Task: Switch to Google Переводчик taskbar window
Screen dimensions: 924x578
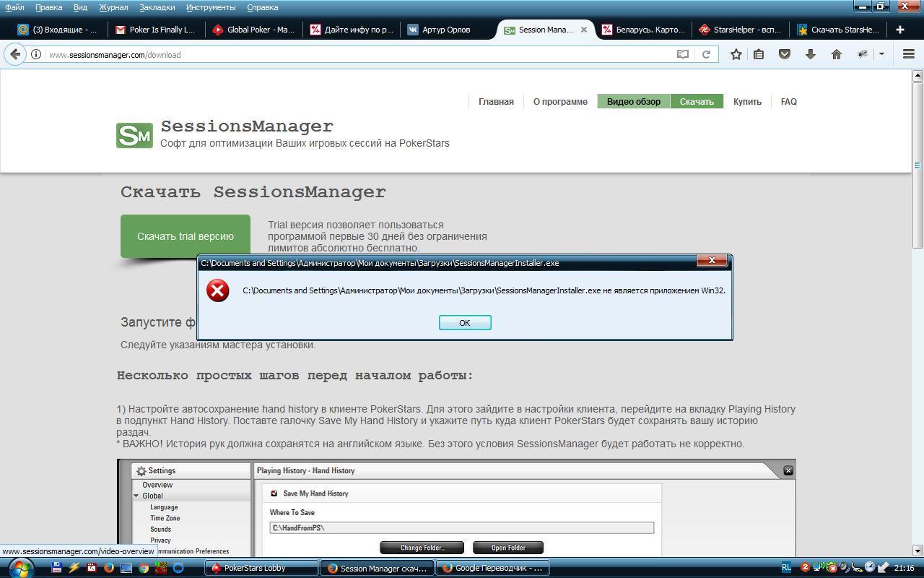Action: 493,568
